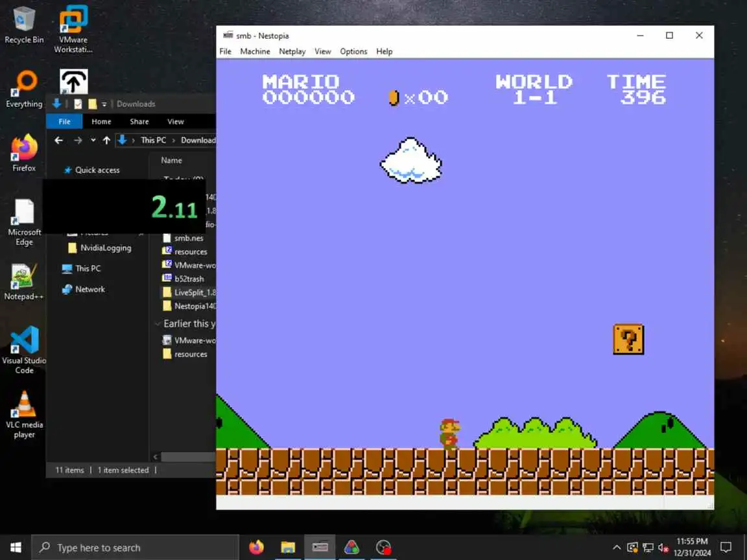The image size is (747, 560).
Task: Select the Notepad++ desktop shortcut
Action: [24, 282]
